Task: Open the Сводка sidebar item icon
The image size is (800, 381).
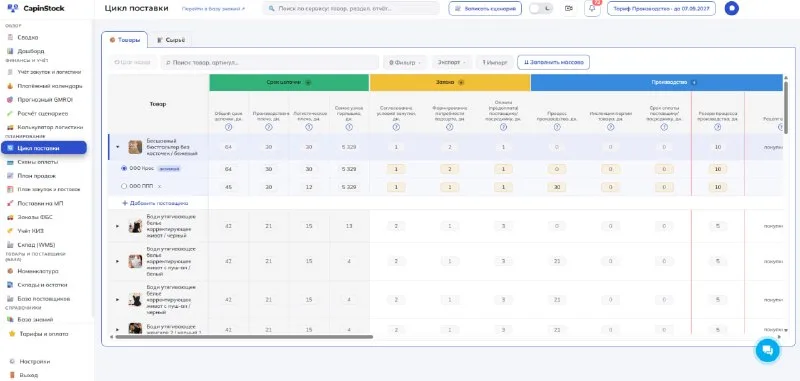Action: coord(10,37)
